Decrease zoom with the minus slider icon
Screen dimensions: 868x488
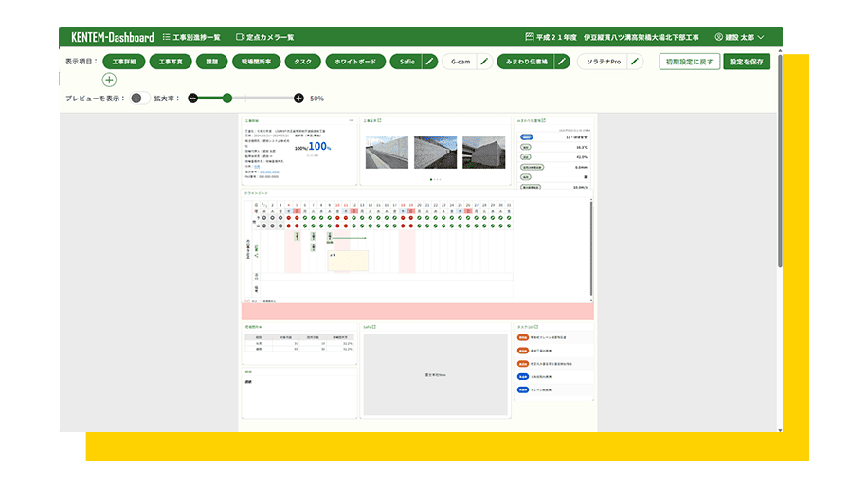192,99
